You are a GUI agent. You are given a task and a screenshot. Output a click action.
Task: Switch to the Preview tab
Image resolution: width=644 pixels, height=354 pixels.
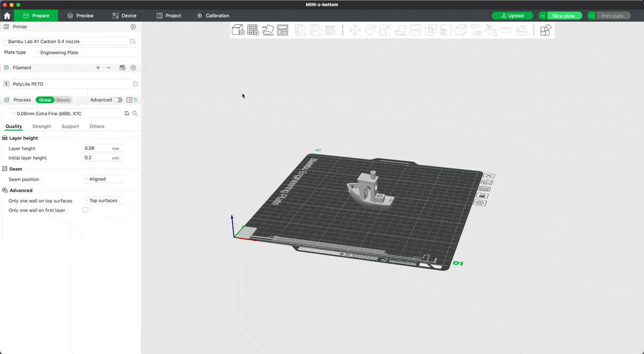(x=80, y=16)
